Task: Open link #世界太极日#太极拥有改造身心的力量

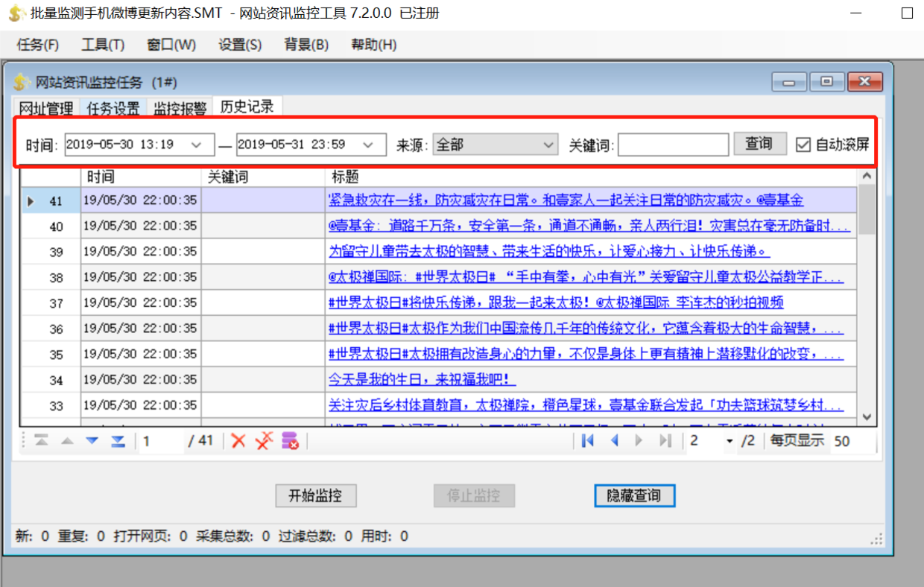Action: (x=586, y=354)
